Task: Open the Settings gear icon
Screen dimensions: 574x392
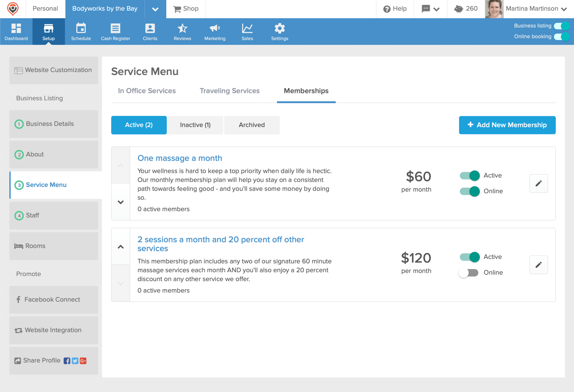Action: (279, 28)
